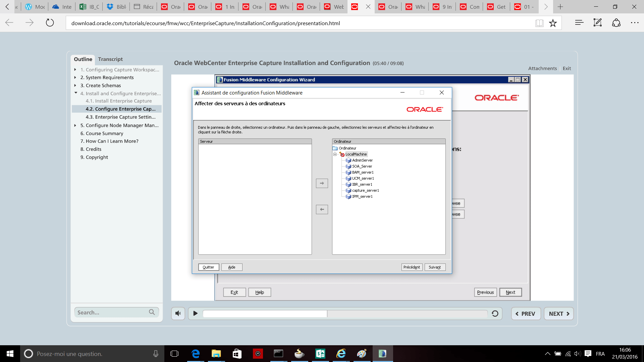Open File Explorer from the taskbar
This screenshot has height=362, width=644.
[x=216, y=354]
